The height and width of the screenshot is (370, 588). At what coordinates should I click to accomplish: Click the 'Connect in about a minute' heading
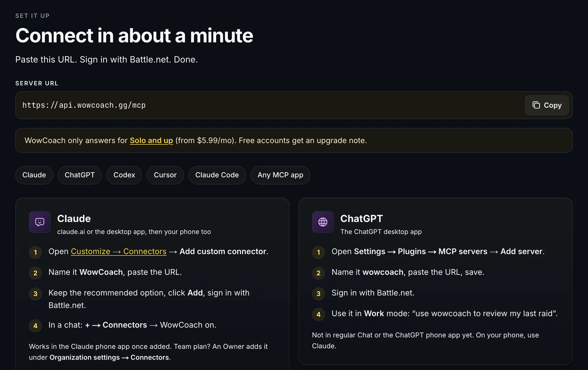[134, 36]
